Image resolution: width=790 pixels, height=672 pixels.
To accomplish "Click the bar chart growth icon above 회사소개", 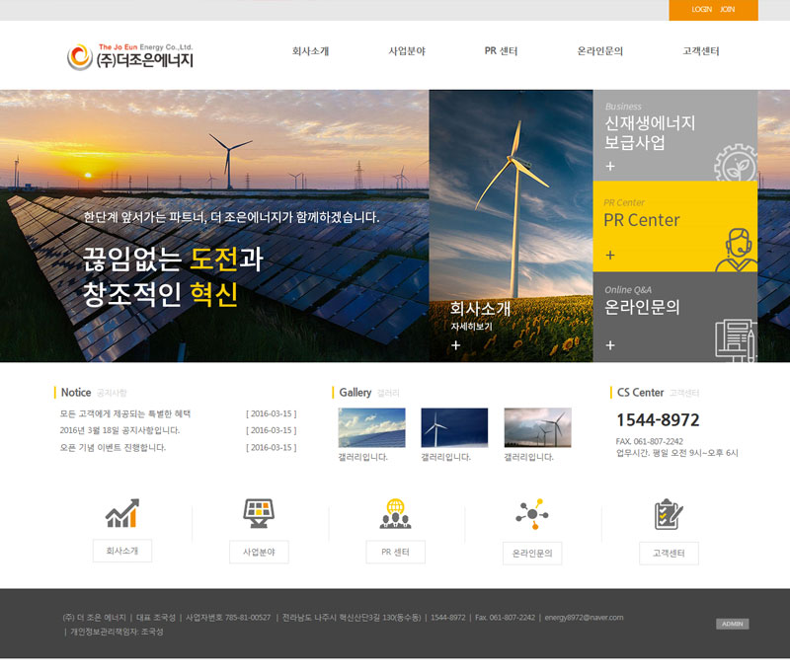I will click(x=122, y=513).
